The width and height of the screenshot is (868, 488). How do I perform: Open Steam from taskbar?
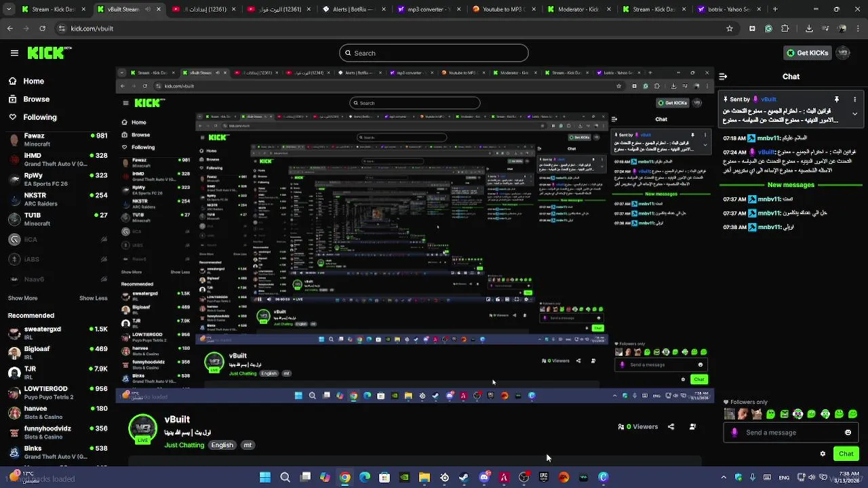pyautogui.click(x=464, y=477)
